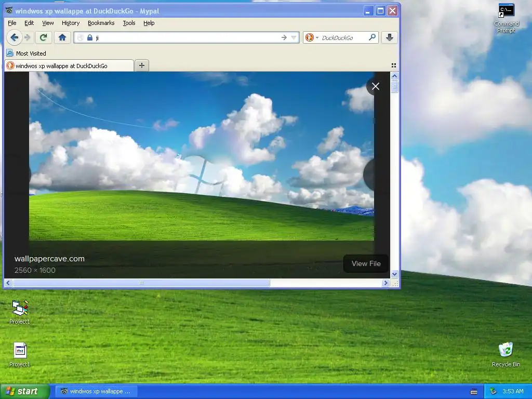The width and height of the screenshot is (532, 399).
Task: Click the View File button
Action: point(366,263)
